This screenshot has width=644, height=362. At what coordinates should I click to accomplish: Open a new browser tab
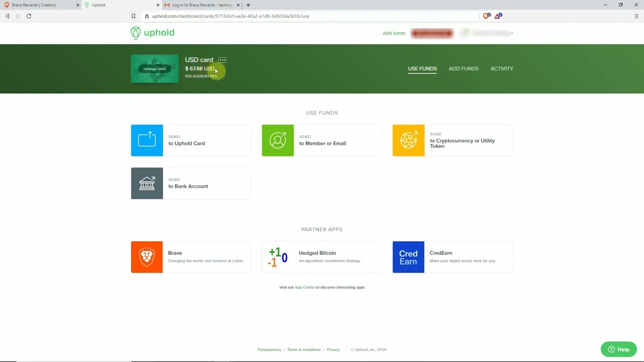tap(248, 5)
